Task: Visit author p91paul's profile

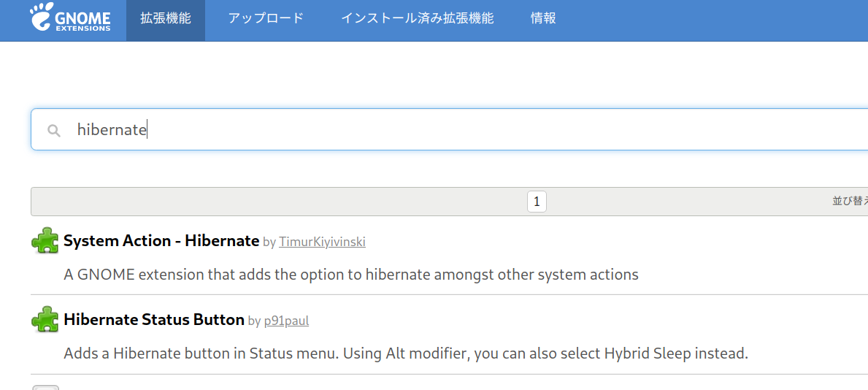Action: (x=286, y=321)
